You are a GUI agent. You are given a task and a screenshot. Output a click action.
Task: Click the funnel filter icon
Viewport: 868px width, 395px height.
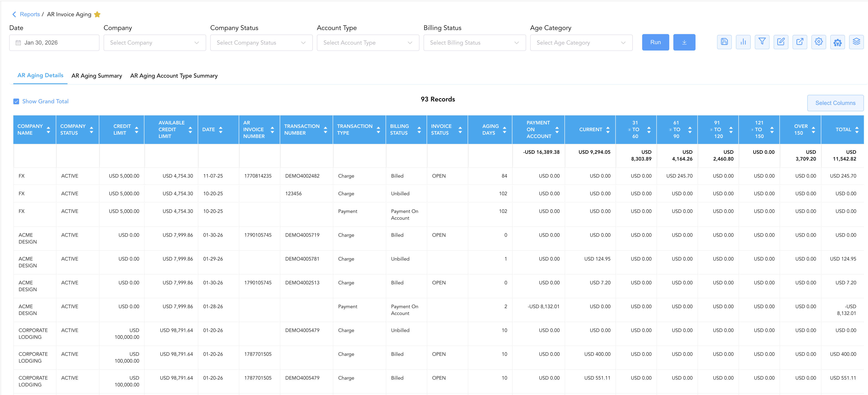pos(762,42)
